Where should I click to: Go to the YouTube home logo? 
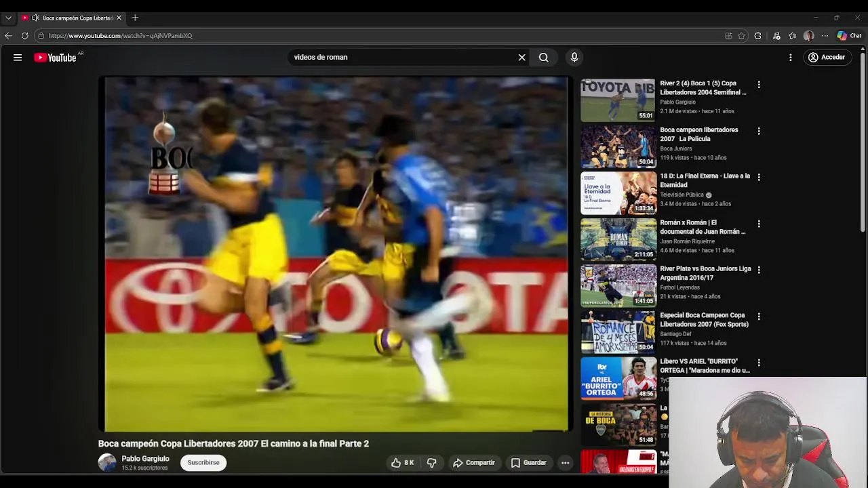(56, 58)
